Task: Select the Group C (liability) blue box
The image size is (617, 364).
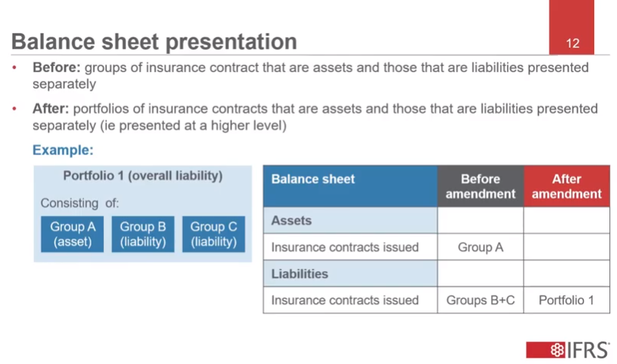Action: [x=214, y=234]
